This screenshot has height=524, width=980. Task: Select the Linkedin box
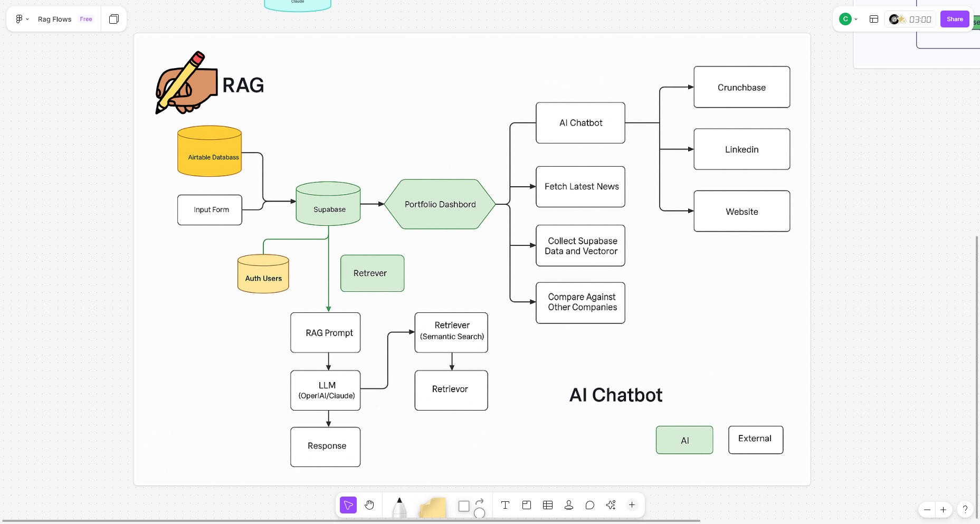point(742,149)
